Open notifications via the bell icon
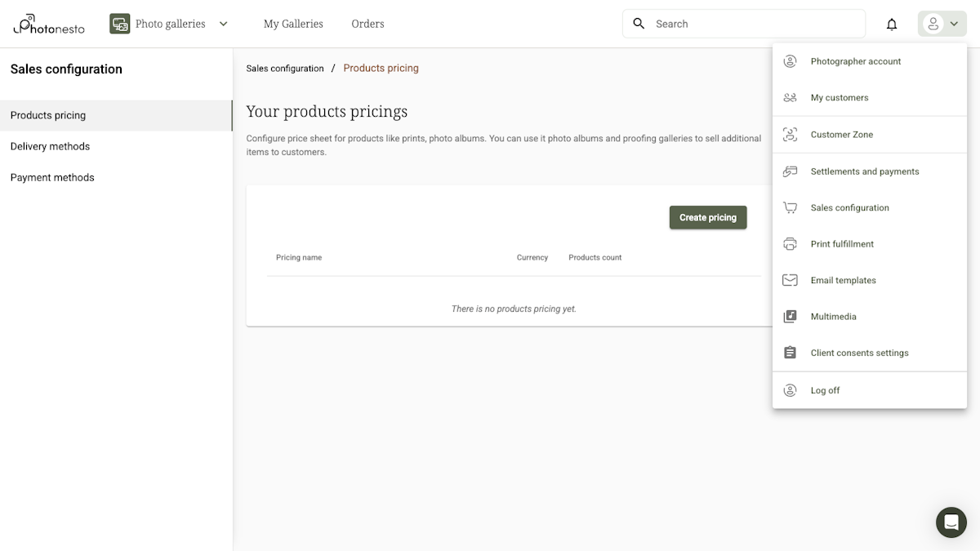The image size is (980, 551). (891, 24)
